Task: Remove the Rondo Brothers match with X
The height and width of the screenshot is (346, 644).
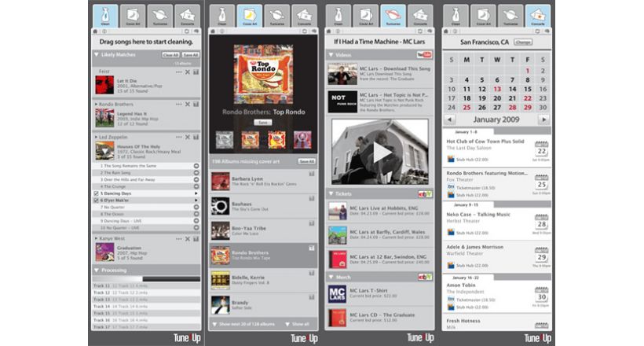Action: pyautogui.click(x=187, y=105)
